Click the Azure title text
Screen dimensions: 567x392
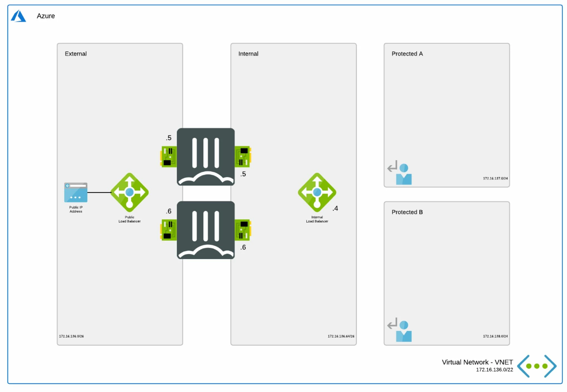(46, 16)
